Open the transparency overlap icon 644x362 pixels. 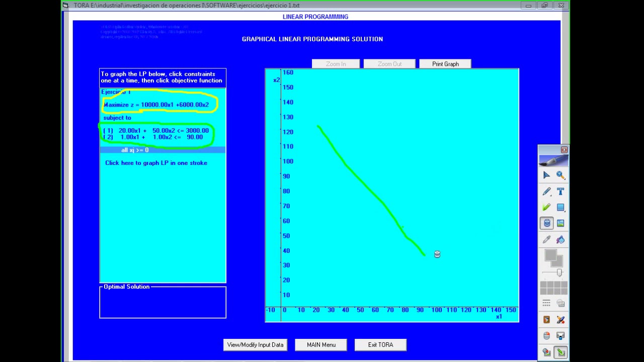point(560,303)
